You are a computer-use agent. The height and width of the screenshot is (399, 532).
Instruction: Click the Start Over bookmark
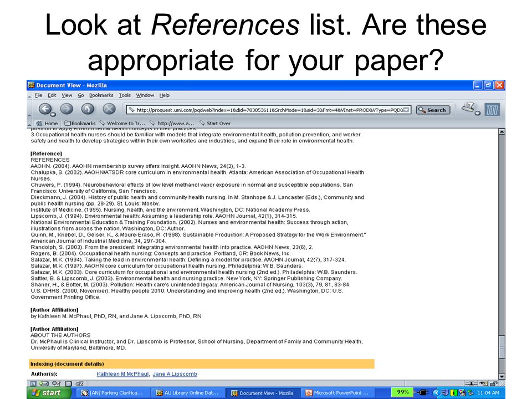tap(215, 123)
